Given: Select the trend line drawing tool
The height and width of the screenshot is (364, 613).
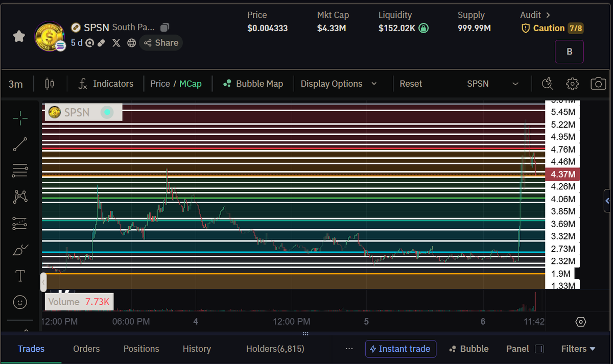Looking at the screenshot, I should click(x=20, y=144).
